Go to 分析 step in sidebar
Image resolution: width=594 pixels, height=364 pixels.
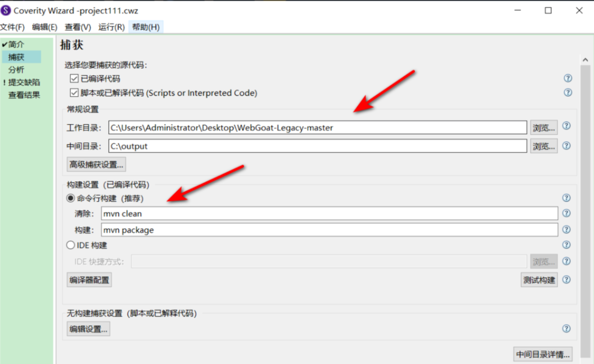tap(16, 70)
